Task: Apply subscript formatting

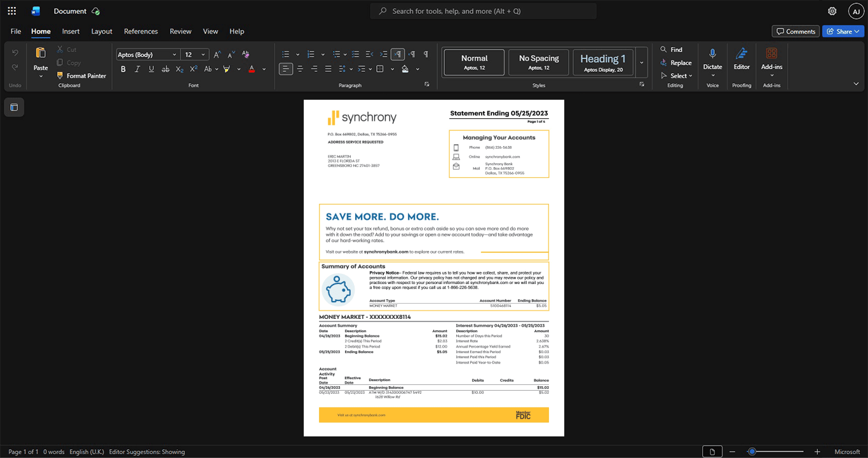Action: point(179,69)
